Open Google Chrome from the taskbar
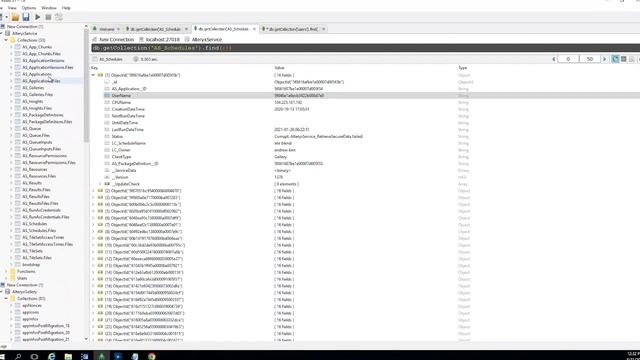Image resolution: width=640 pixels, height=360 pixels. point(152,356)
